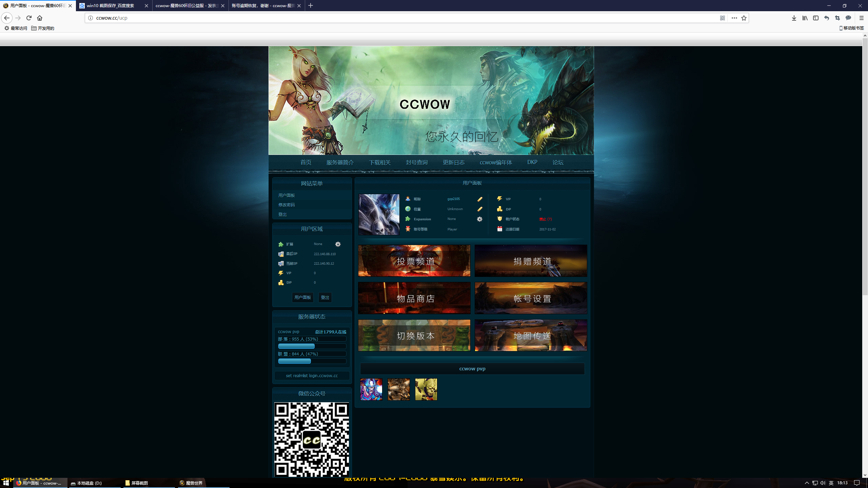Screen dimensions: 868x488
Task: Open the Firefox hamburger menu
Action: pos(861,18)
